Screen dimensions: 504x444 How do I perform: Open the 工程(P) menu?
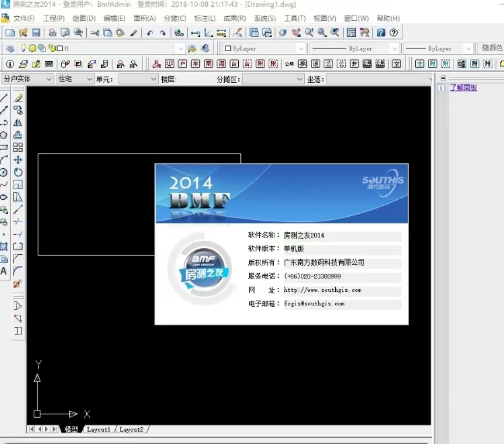coord(54,18)
